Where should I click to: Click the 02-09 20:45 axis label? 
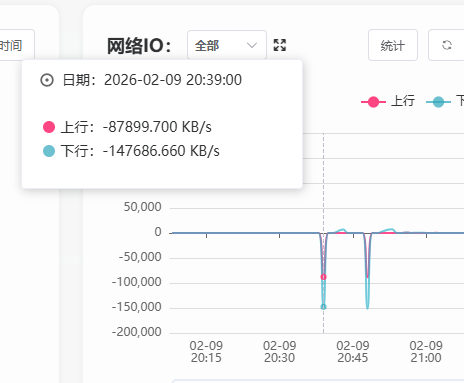tap(353, 352)
